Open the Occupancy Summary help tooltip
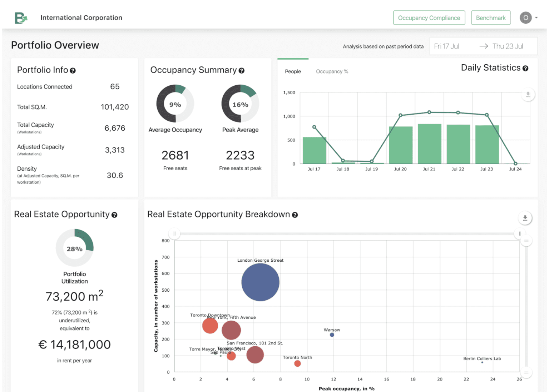 click(x=242, y=71)
